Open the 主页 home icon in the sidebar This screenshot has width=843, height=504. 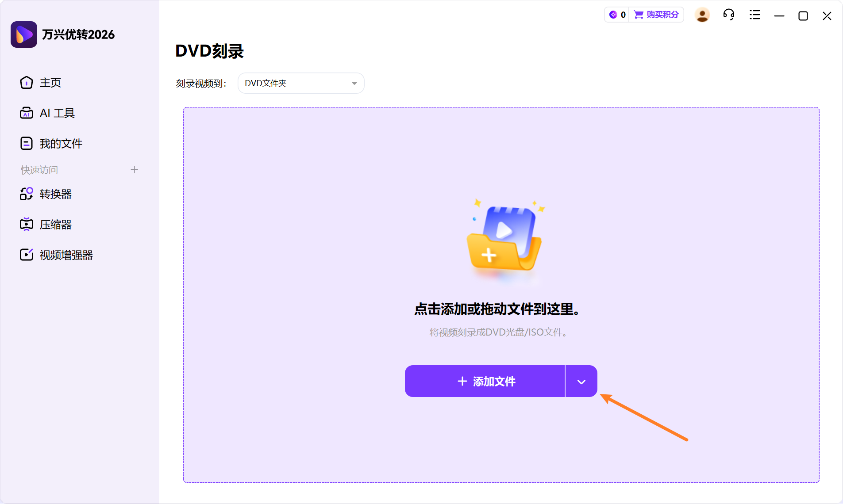26,83
